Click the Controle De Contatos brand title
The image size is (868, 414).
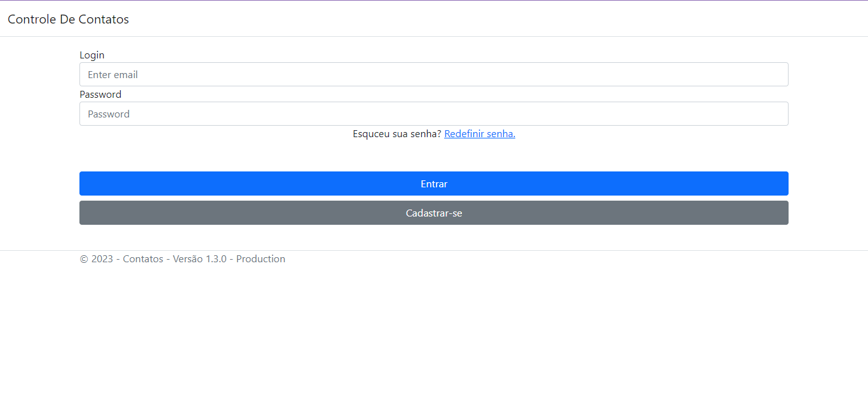click(68, 19)
